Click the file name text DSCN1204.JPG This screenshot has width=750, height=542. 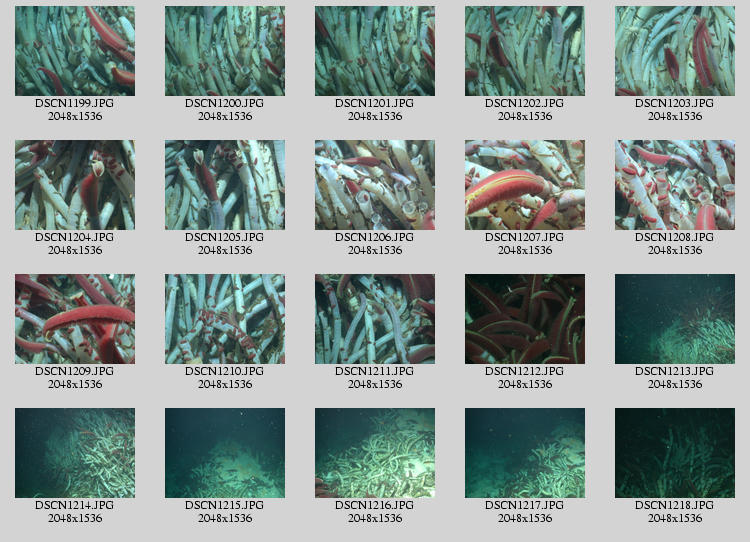75,237
